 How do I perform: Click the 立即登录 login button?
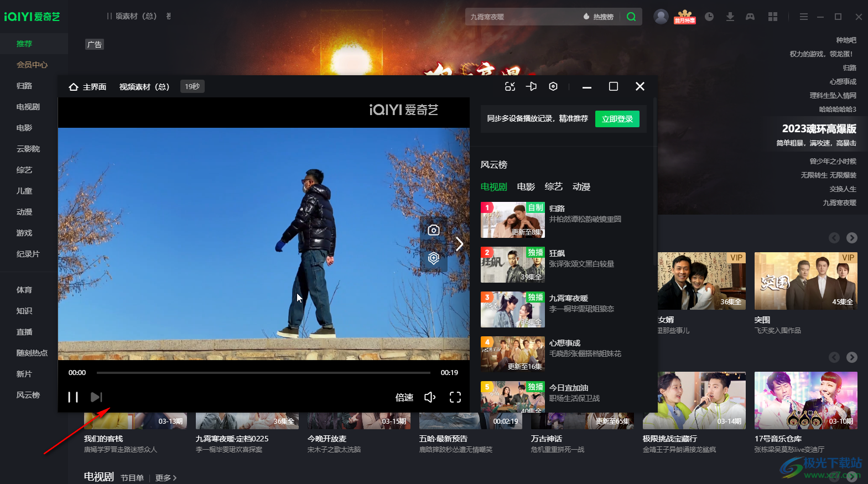(617, 119)
